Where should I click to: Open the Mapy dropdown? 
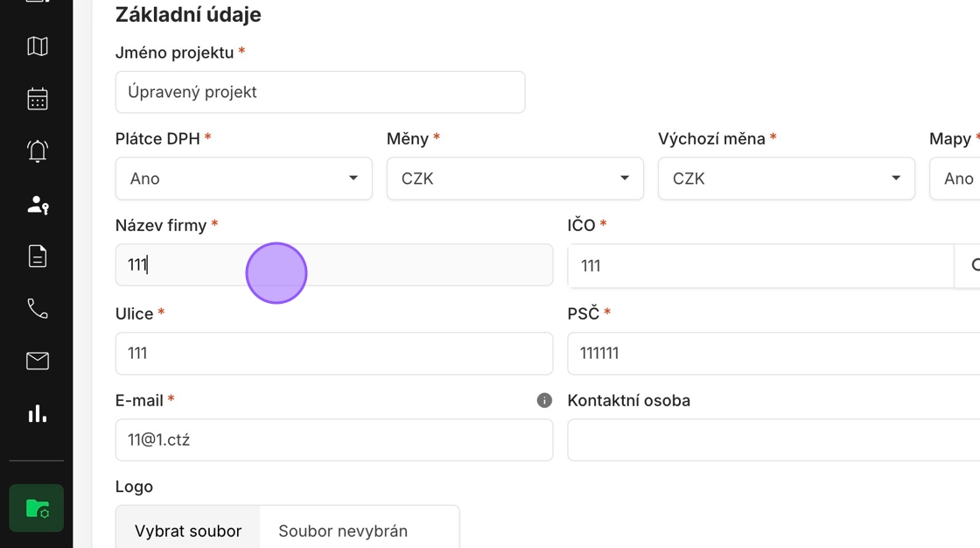[x=955, y=179]
